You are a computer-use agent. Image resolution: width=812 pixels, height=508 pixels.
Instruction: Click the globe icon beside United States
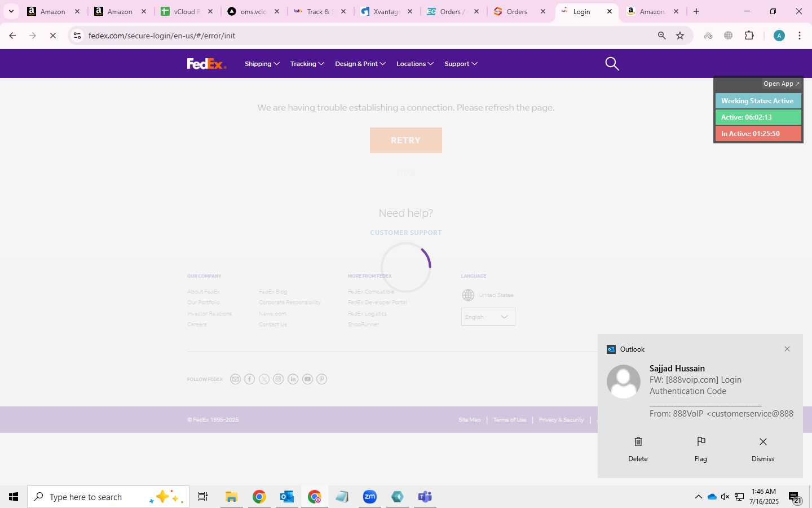[468, 295]
